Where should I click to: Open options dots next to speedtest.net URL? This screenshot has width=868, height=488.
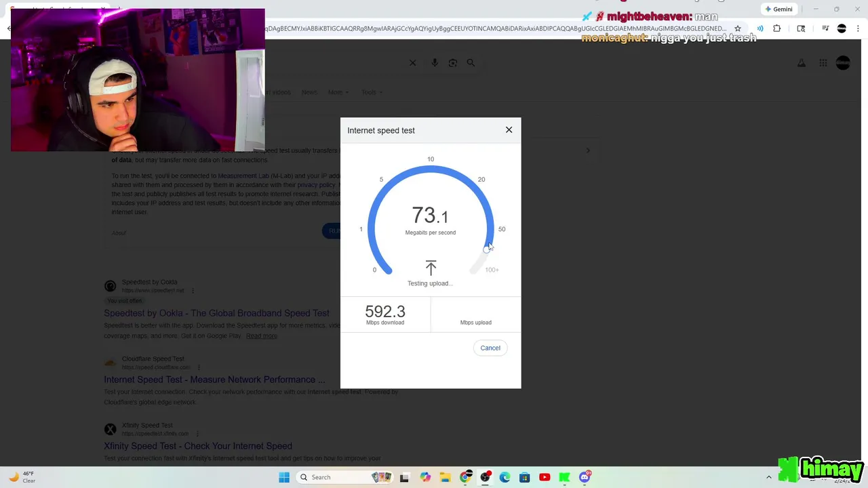tap(193, 291)
